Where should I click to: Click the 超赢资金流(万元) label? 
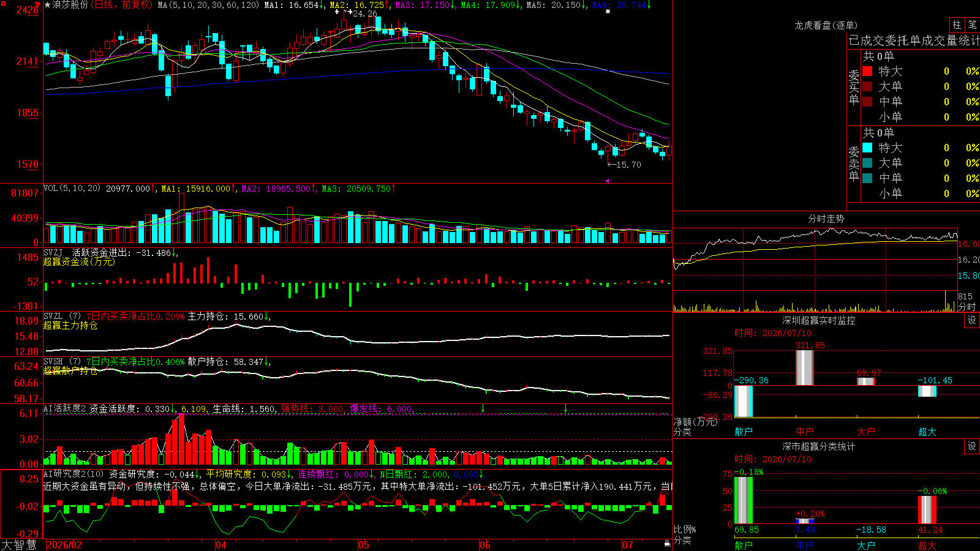[x=79, y=261]
